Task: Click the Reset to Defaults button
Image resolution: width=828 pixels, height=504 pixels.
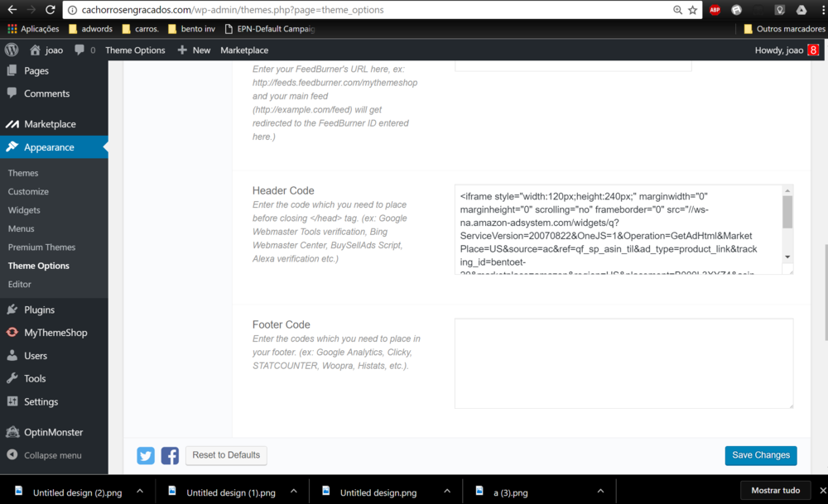Action: (225, 455)
